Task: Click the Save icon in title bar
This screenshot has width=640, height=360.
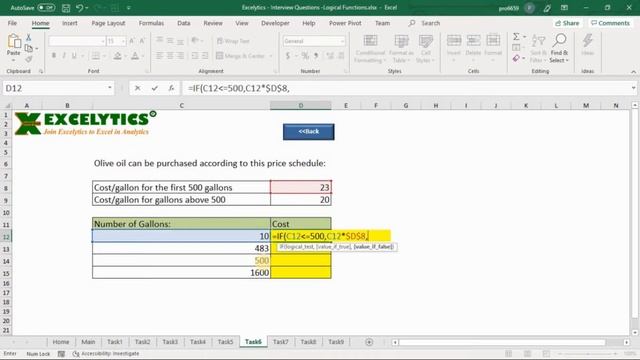Action: tap(66, 8)
